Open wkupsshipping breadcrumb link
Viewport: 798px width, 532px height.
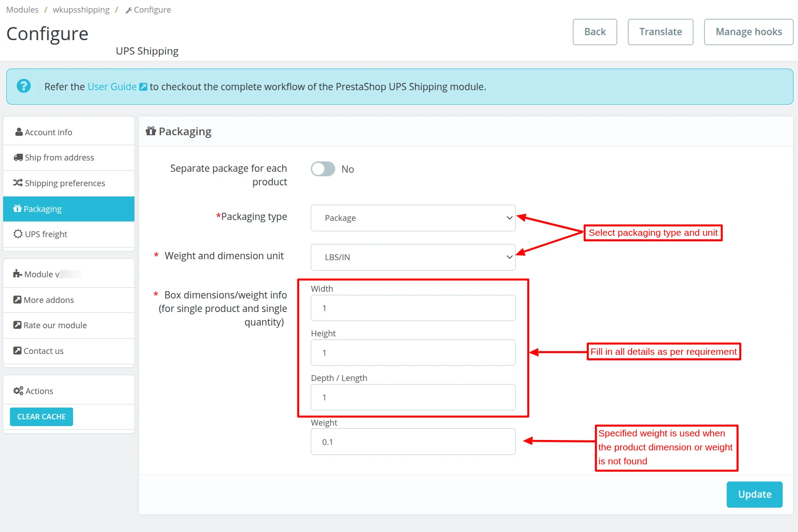81,10
